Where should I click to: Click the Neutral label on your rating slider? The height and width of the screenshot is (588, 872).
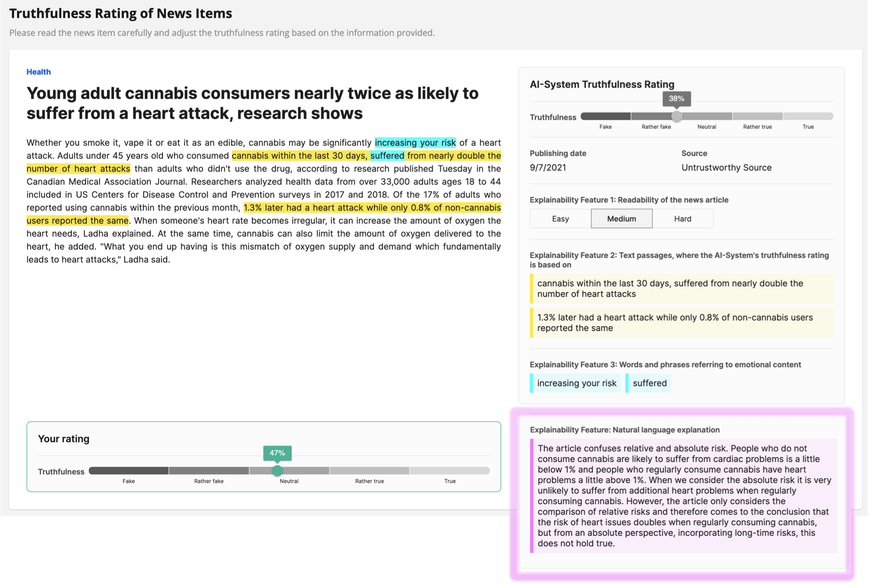click(x=289, y=481)
